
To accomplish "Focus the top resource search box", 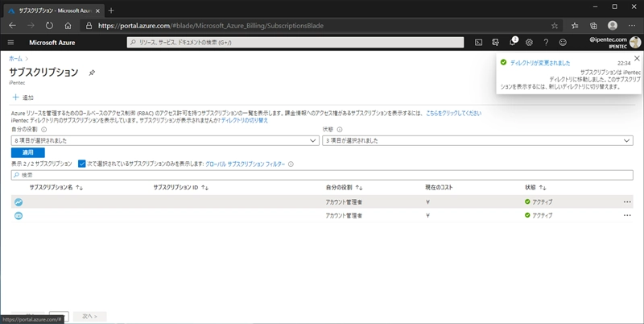I will (x=295, y=43).
